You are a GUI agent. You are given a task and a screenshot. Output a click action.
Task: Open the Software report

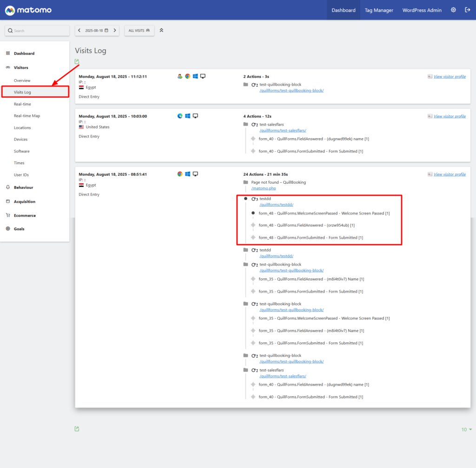click(x=22, y=151)
